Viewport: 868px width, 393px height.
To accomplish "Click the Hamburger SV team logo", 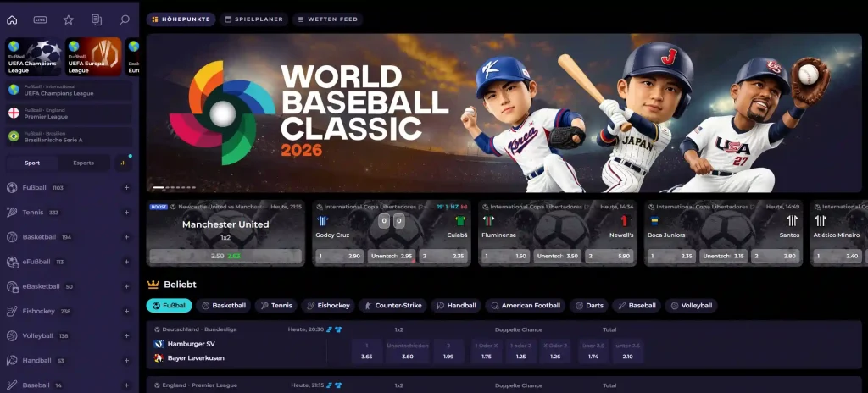I will pyautogui.click(x=159, y=344).
